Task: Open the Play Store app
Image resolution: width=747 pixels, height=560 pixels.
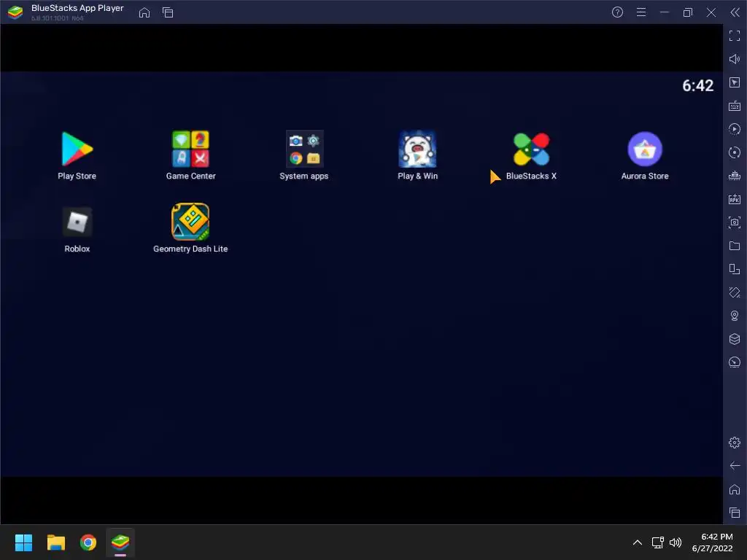Action: pos(77,149)
